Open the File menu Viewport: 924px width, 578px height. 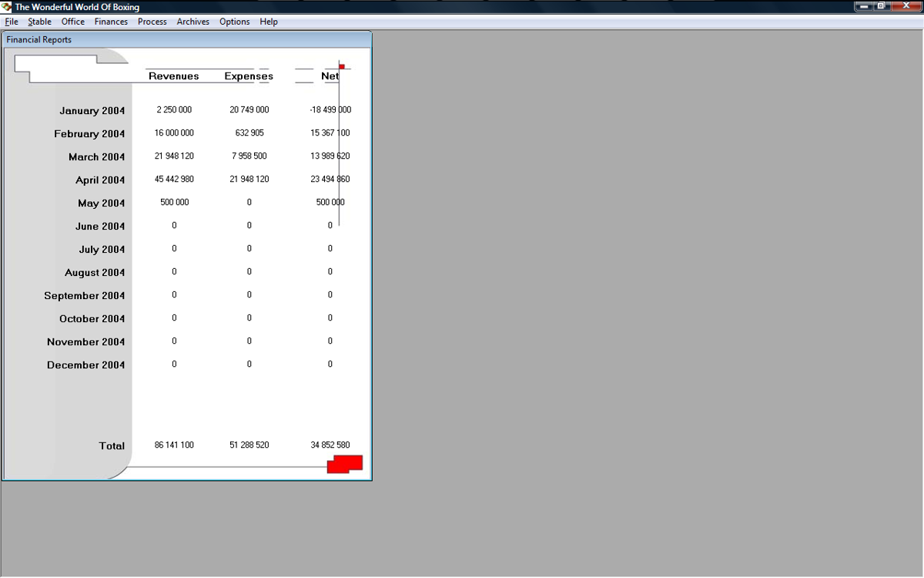tap(12, 22)
